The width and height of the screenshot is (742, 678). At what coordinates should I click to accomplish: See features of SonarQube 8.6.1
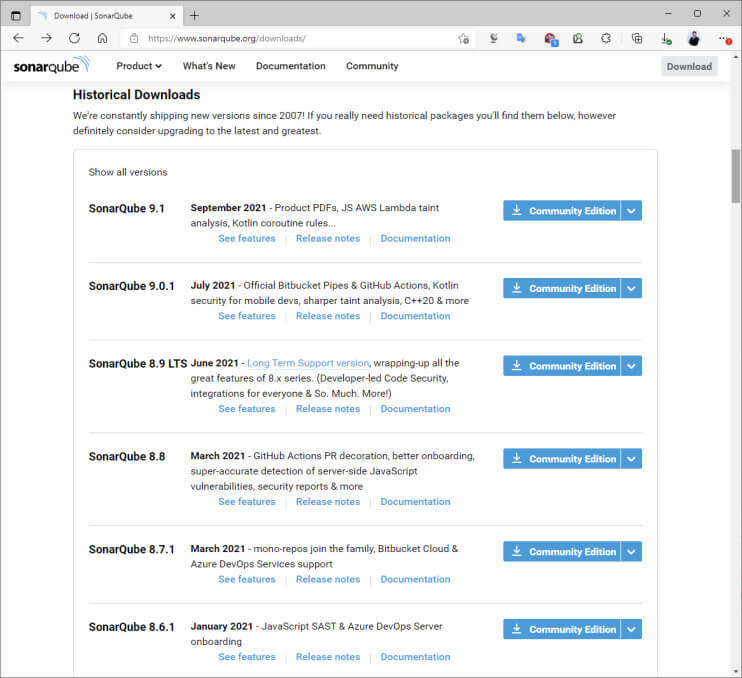[x=247, y=657]
